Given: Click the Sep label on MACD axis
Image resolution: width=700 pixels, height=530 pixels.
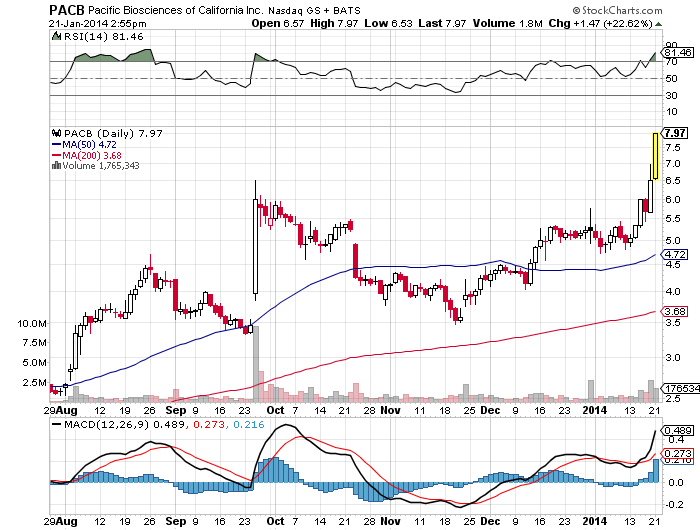Looking at the screenshot, I should (175, 521).
